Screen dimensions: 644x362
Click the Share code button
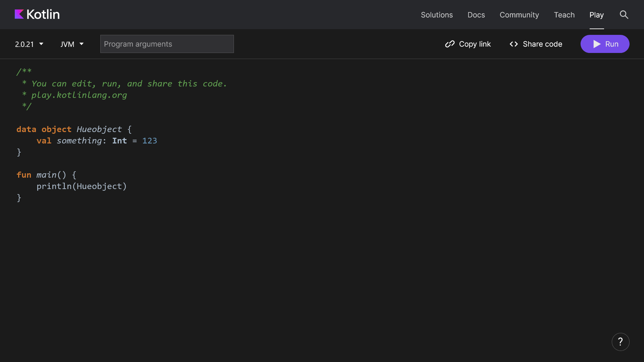pos(536,44)
